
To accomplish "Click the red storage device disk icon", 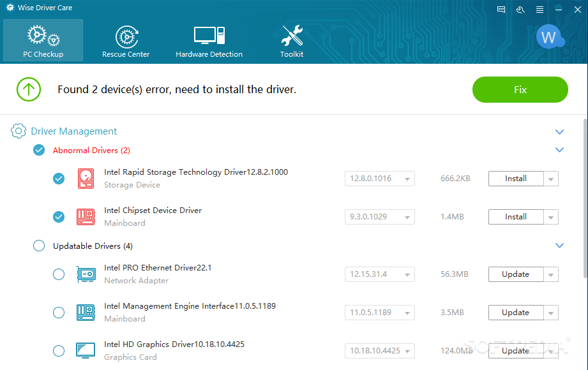I will [86, 179].
